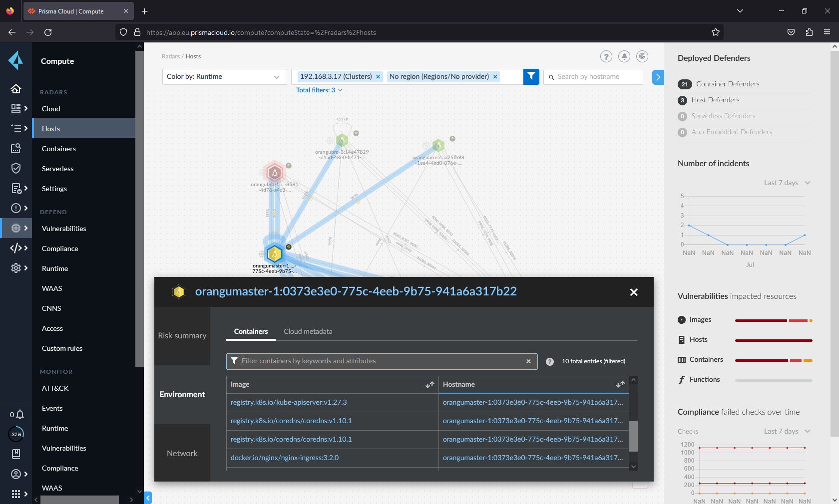Open the alerts exclamation icon

pyautogui.click(x=16, y=208)
